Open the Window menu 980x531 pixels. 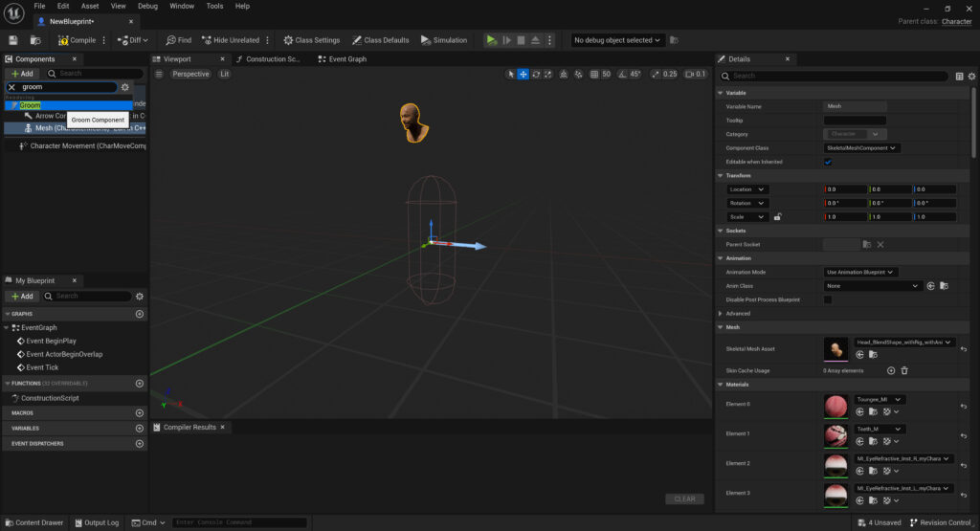[182, 6]
